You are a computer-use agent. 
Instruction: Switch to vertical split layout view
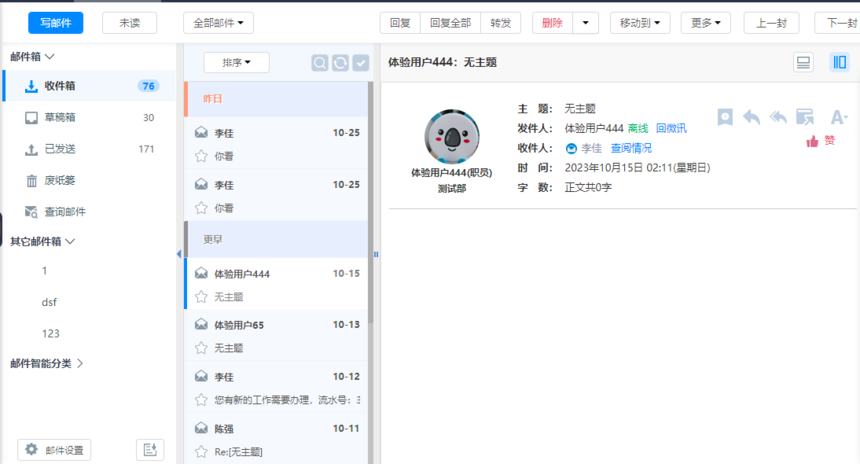coord(839,63)
